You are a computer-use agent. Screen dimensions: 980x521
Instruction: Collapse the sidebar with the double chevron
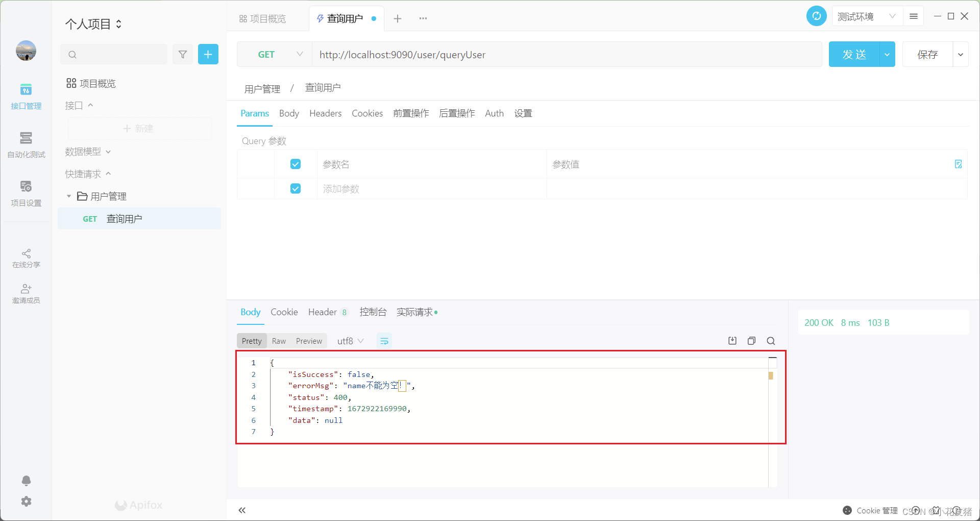tap(242, 510)
